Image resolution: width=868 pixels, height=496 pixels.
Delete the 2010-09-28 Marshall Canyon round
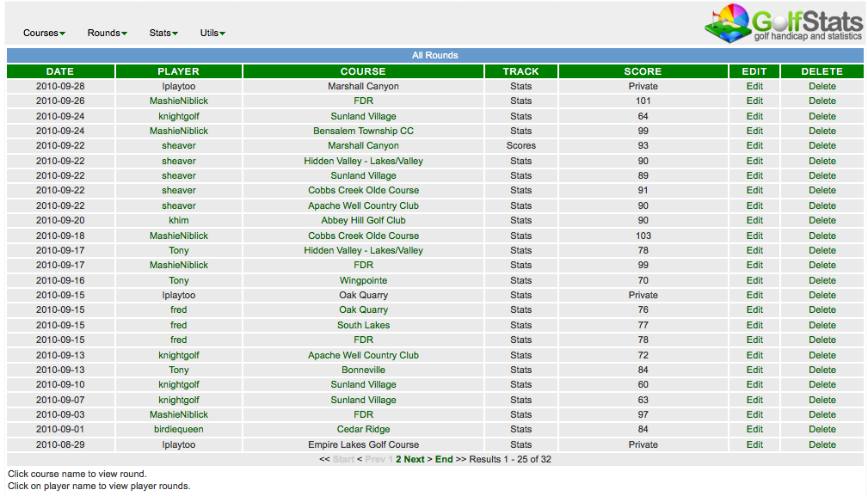click(822, 86)
